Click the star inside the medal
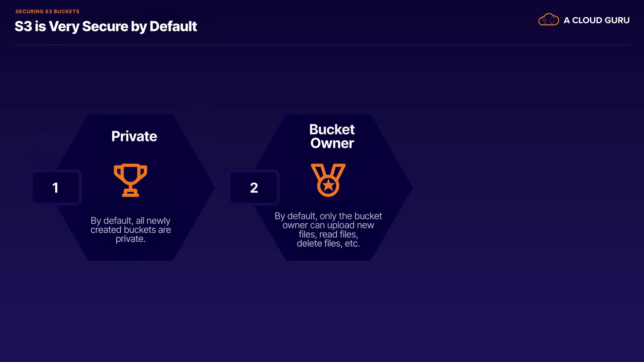This screenshot has height=362, width=644. click(x=328, y=185)
